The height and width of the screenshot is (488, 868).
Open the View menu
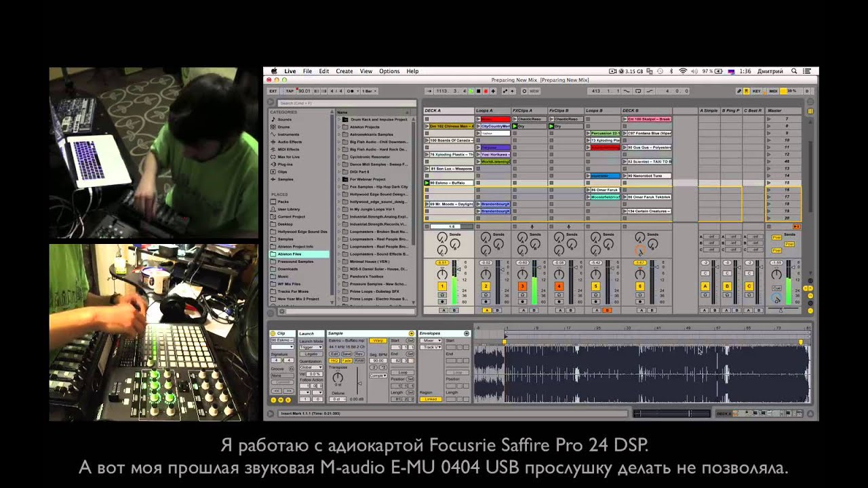(x=366, y=71)
